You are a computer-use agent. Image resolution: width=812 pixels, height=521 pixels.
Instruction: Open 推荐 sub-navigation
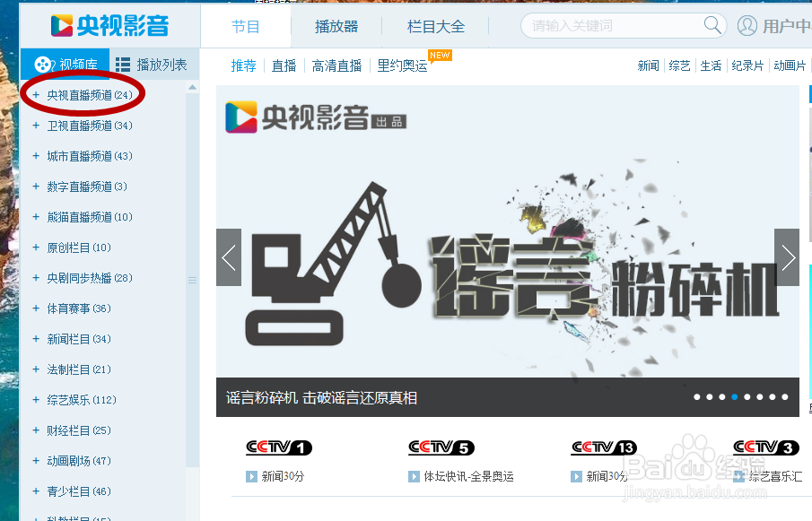tap(243, 65)
